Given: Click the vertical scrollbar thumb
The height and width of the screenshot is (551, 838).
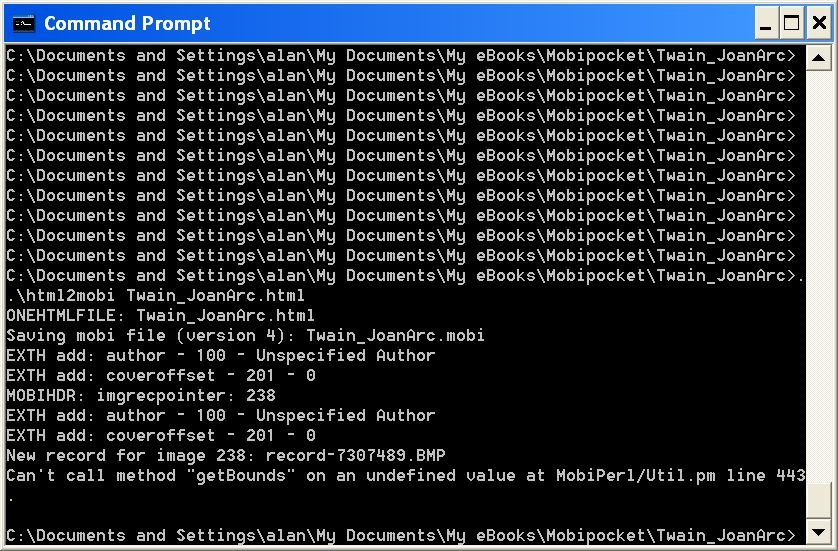Looking at the screenshot, I should pyautogui.click(x=818, y=499).
